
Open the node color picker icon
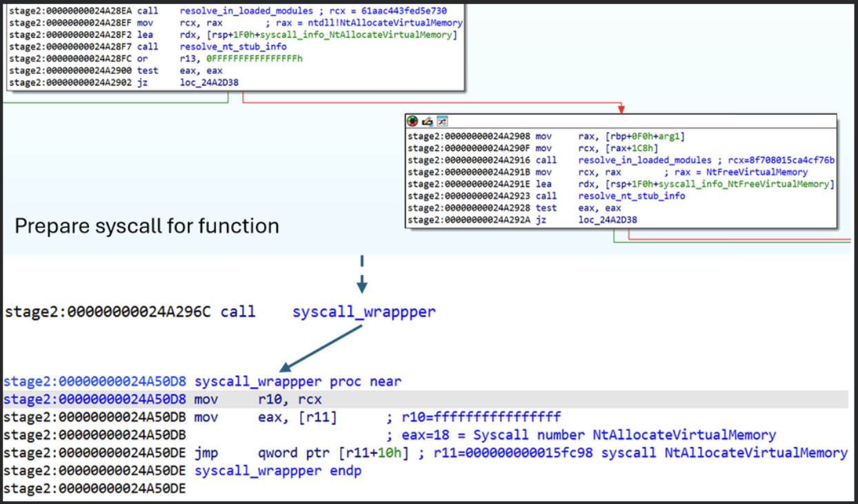point(412,121)
